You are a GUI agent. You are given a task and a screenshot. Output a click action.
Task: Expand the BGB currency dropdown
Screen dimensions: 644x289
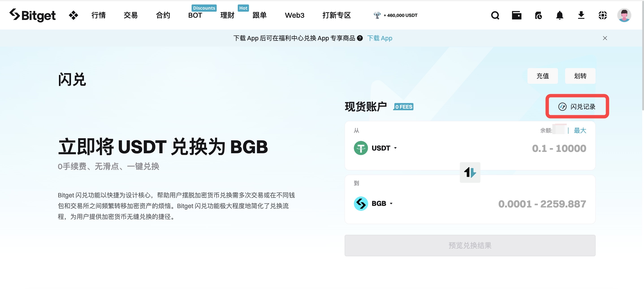(382, 203)
